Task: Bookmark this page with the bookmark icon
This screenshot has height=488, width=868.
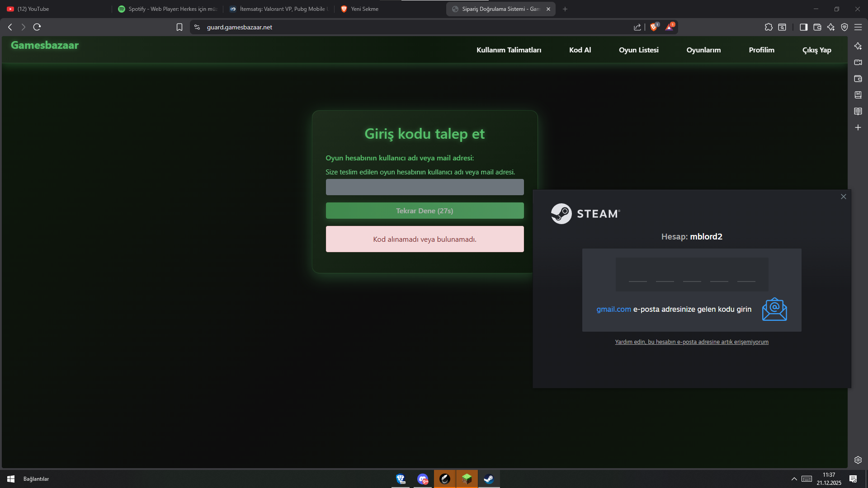Action: pyautogui.click(x=179, y=27)
